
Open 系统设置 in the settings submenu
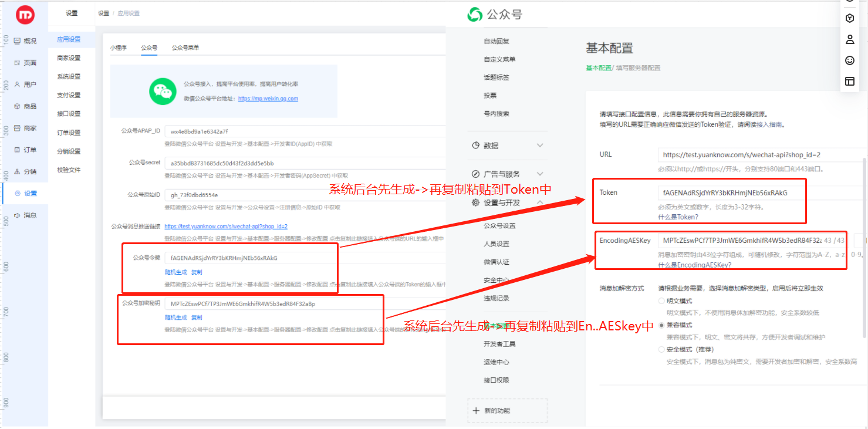pos(69,77)
